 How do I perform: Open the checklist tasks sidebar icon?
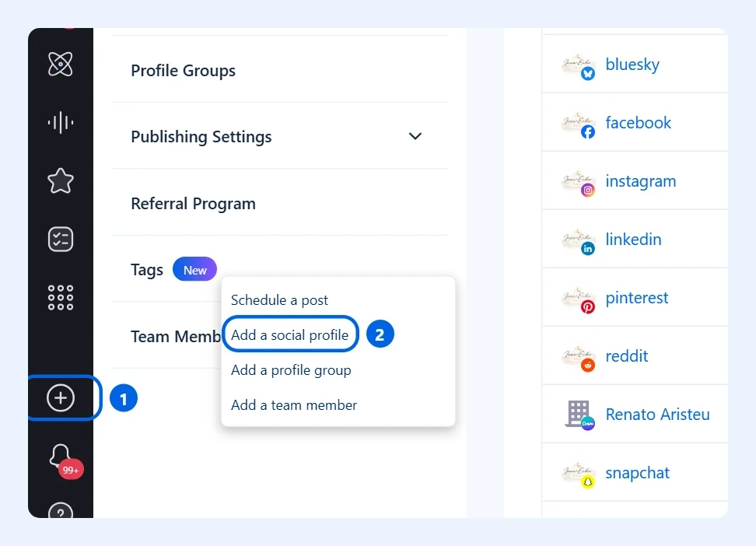[x=60, y=240]
